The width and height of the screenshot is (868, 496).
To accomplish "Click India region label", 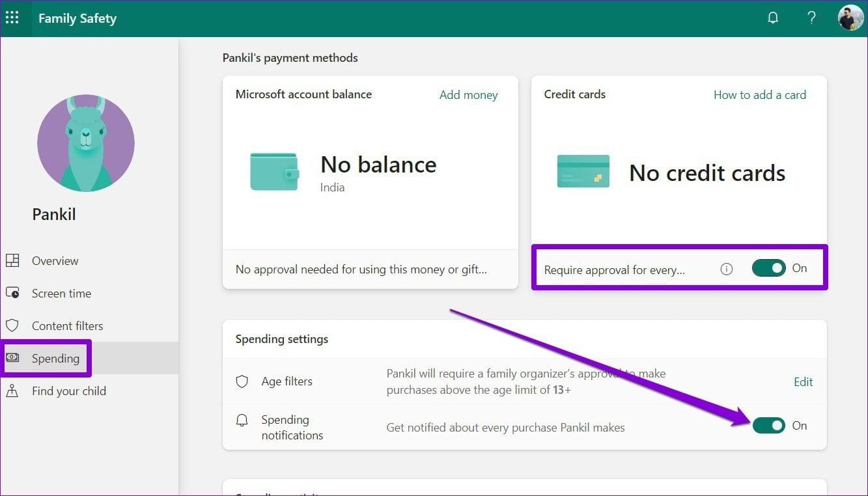I will point(333,187).
